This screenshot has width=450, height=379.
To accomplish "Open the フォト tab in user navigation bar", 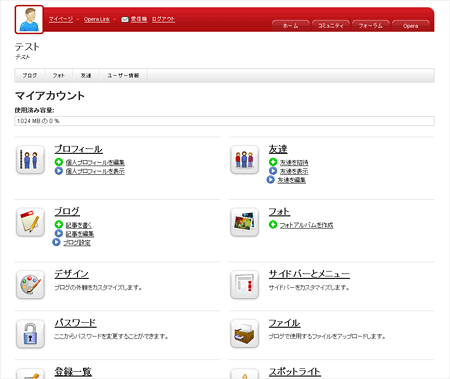I will [x=59, y=76].
